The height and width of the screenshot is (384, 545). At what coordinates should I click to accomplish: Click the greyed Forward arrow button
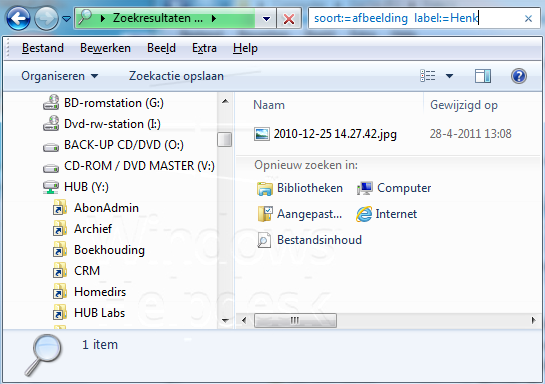pyautogui.click(x=46, y=18)
